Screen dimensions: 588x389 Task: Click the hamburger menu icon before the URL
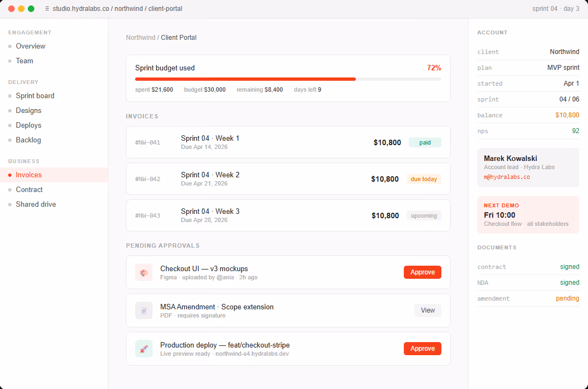point(47,9)
